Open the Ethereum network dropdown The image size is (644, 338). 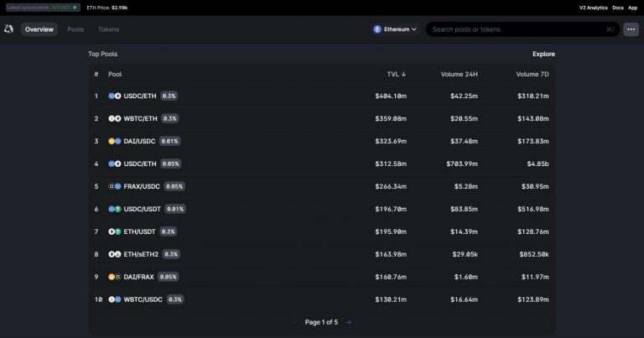click(x=395, y=29)
